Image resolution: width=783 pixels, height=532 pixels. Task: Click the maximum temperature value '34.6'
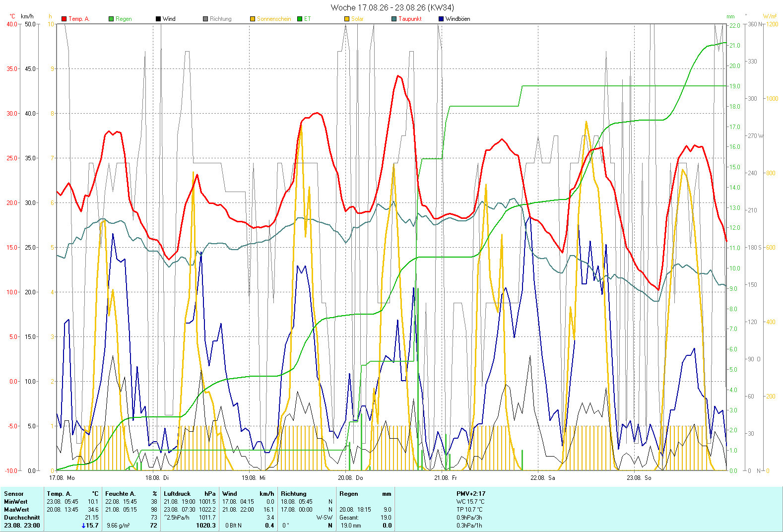coord(93,510)
